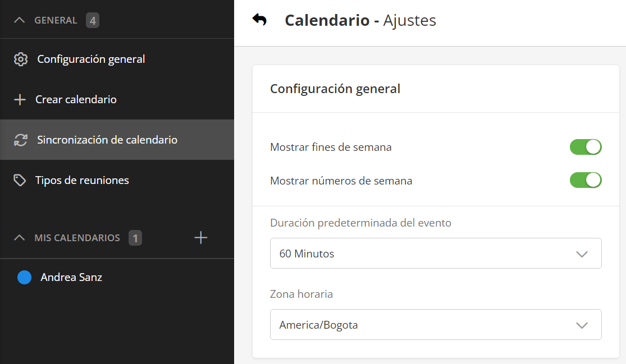
Task: Go to Configuración general in the sidebar
Action: pos(91,59)
